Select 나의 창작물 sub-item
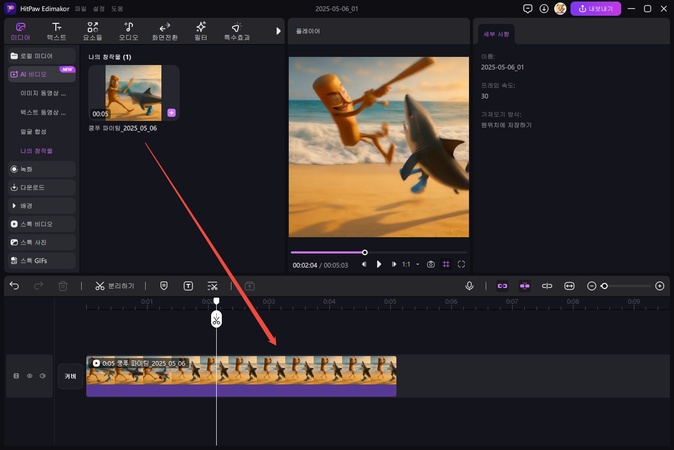This screenshot has width=674, height=450. tap(36, 151)
